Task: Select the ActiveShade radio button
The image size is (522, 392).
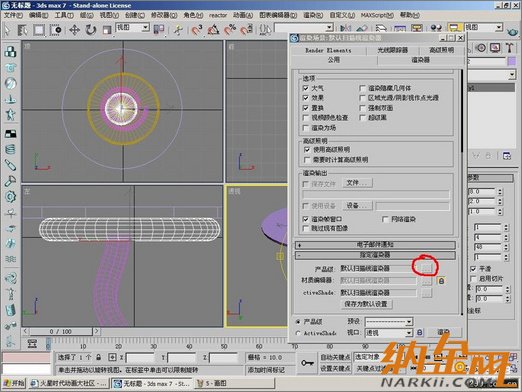Action: [x=298, y=333]
